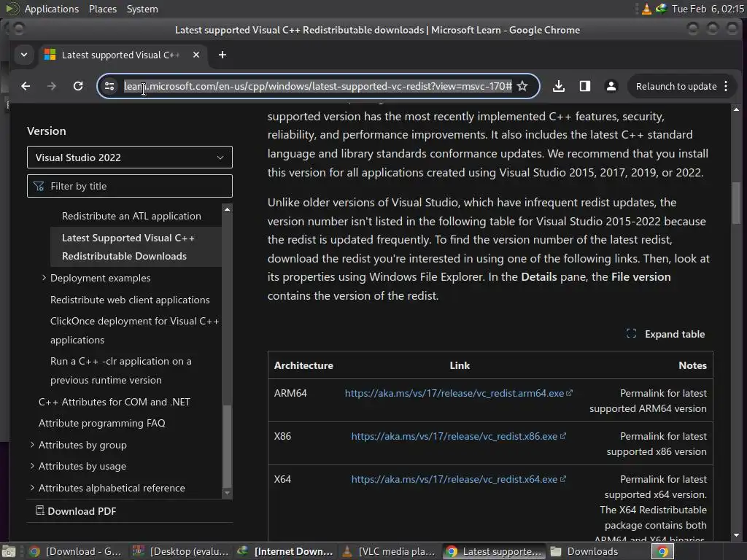Open Chrome profile icon
Image resolution: width=747 pixels, height=560 pixels.
(611, 86)
